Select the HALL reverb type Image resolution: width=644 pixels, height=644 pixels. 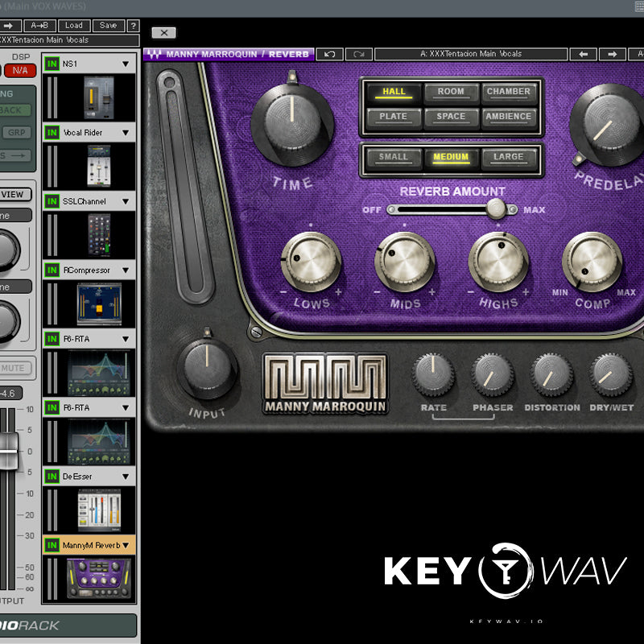(394, 92)
